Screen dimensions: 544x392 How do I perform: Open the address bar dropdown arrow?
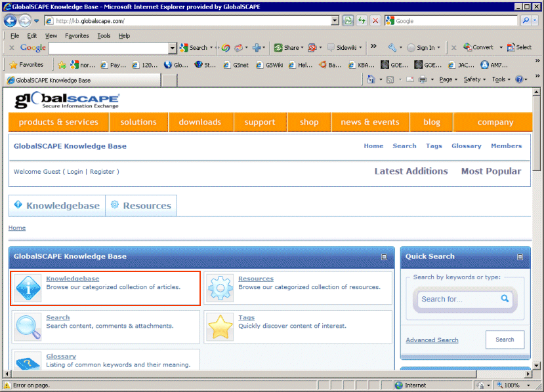335,21
